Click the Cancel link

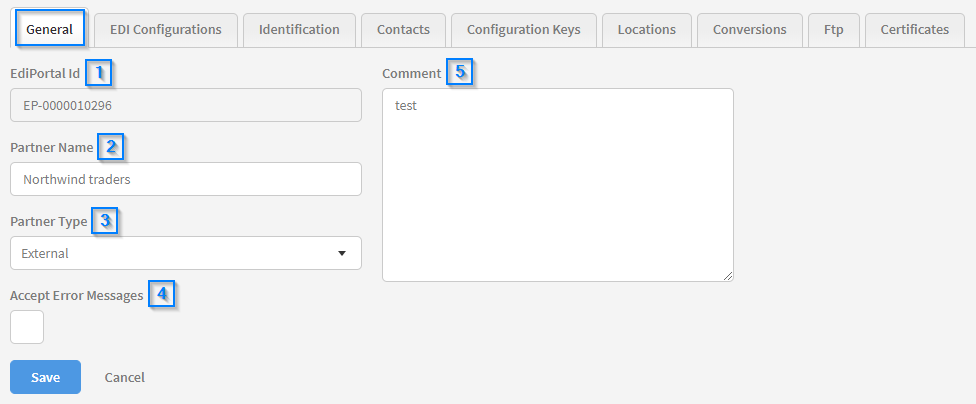click(x=125, y=377)
